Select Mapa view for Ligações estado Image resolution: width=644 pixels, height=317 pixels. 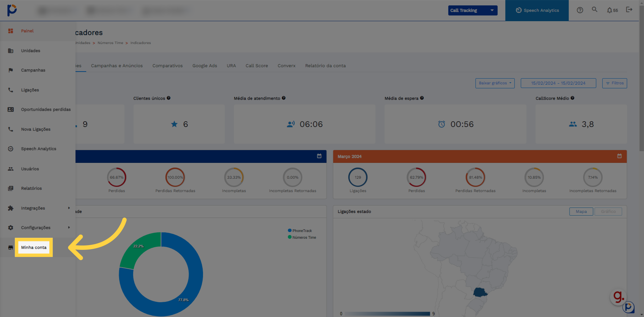coord(581,212)
